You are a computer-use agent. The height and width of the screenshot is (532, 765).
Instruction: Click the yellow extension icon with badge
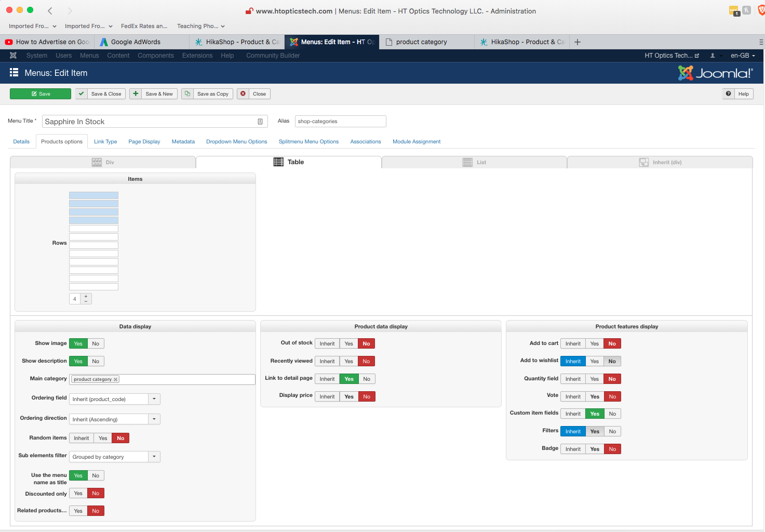pos(734,11)
